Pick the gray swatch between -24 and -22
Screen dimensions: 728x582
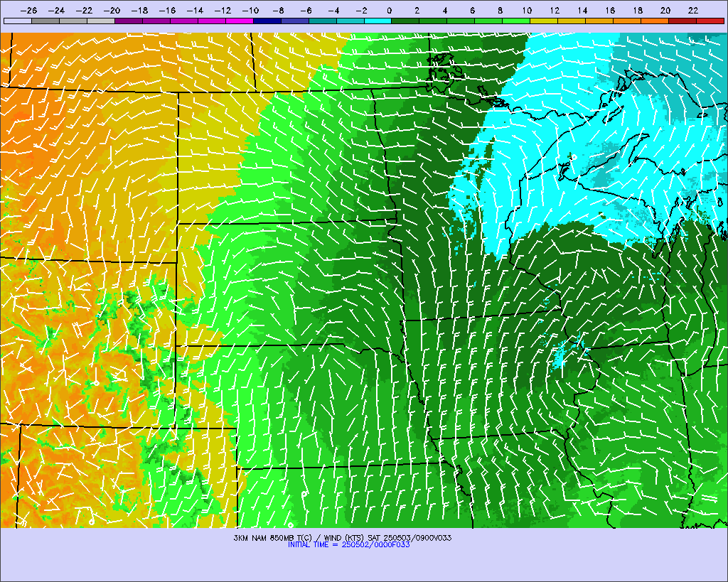pos(73,21)
